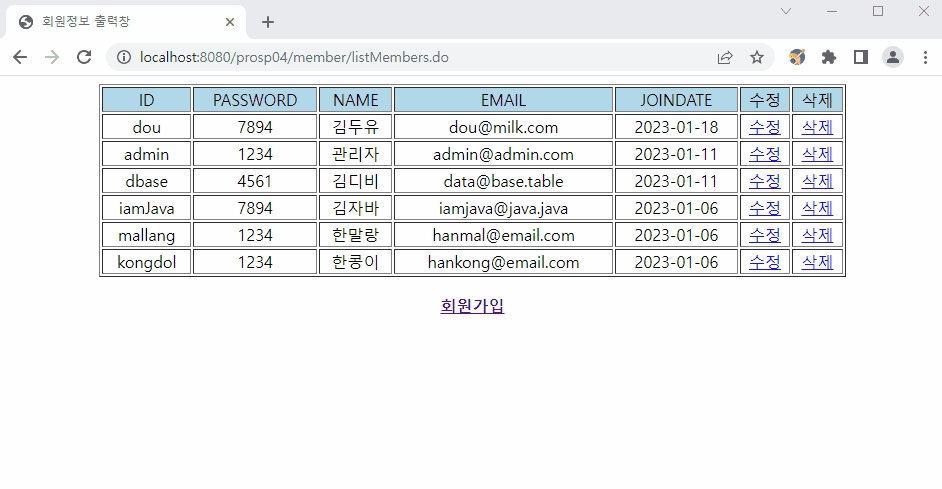The height and width of the screenshot is (489, 942).
Task: Select the iamJava ID cell
Action: tap(147, 208)
